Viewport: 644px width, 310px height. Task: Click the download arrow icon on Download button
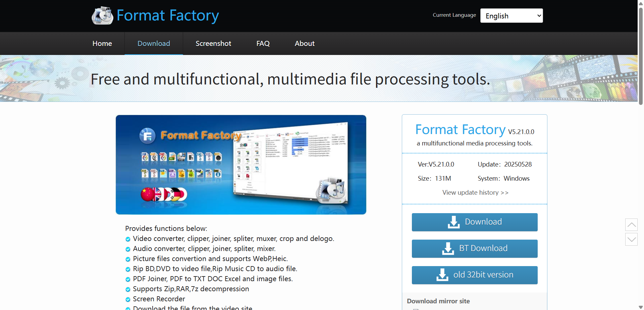click(x=454, y=222)
